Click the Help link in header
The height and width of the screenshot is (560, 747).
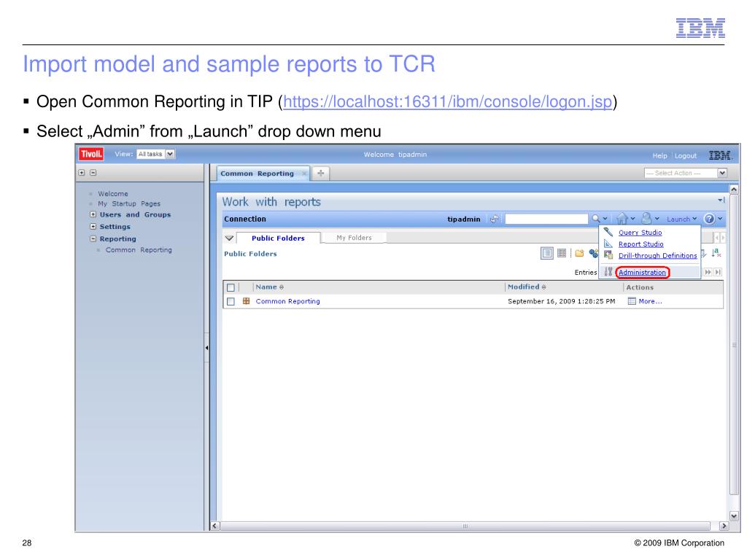tap(659, 156)
